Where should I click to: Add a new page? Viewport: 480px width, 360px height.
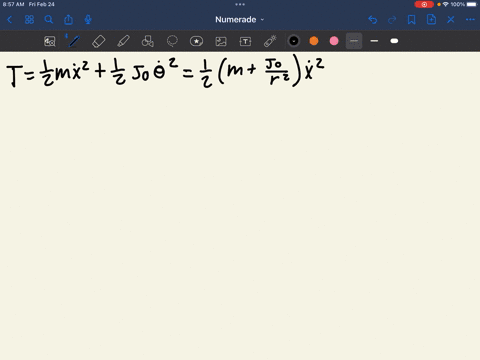point(431,19)
